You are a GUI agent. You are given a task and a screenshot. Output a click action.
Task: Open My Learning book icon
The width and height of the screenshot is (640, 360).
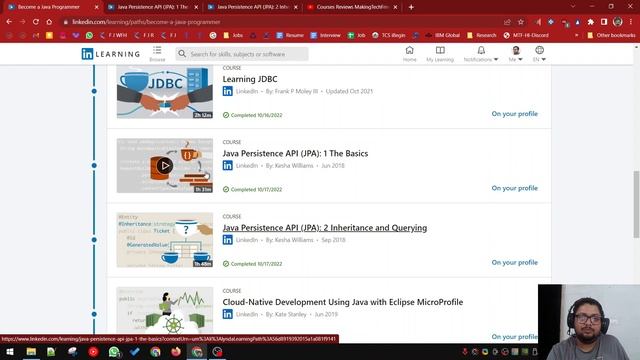pos(440,50)
